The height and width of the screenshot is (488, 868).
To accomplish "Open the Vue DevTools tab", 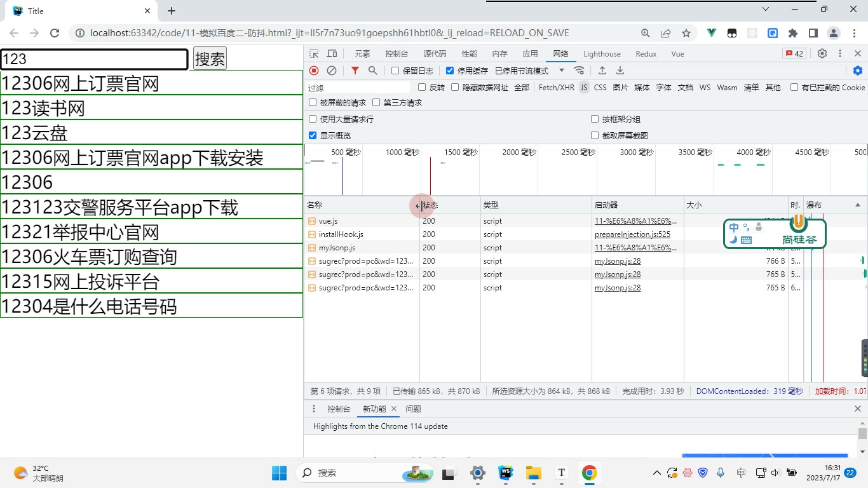I will tap(677, 54).
